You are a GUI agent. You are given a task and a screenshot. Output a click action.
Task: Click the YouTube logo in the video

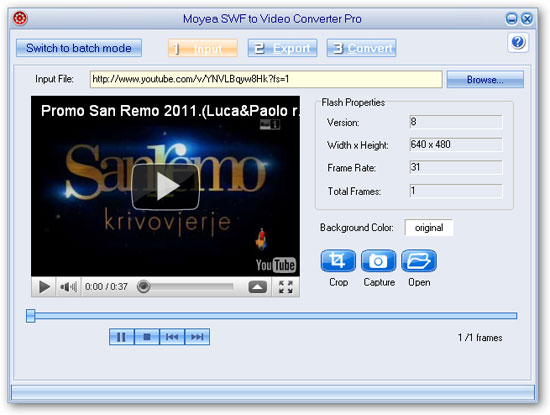pyautogui.click(x=276, y=265)
